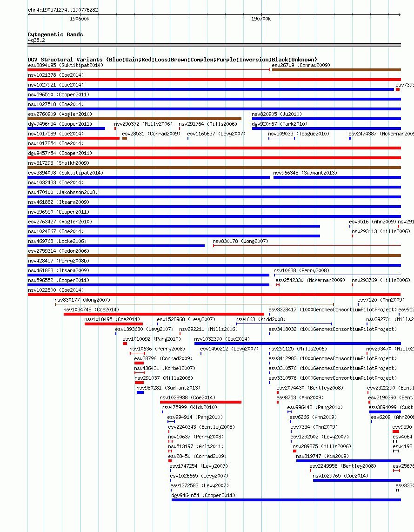Click nsv596552 (Cooper2011) label
Screen dimensions: 414x532
point(58,281)
